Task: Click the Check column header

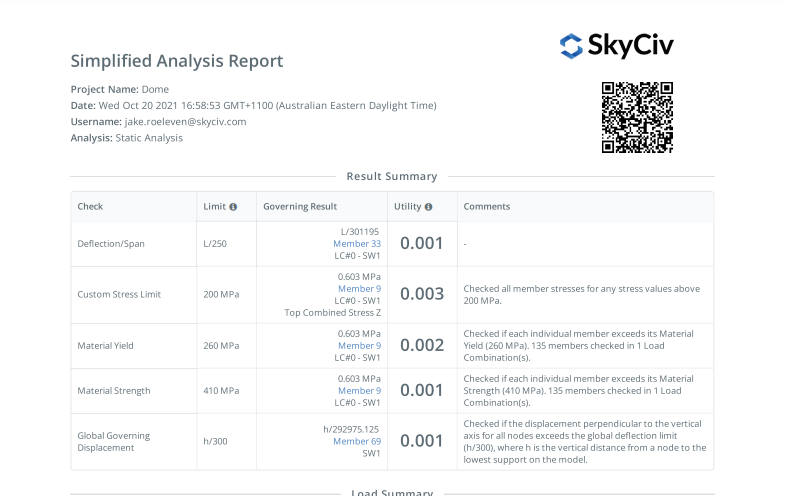Action: [x=90, y=207]
